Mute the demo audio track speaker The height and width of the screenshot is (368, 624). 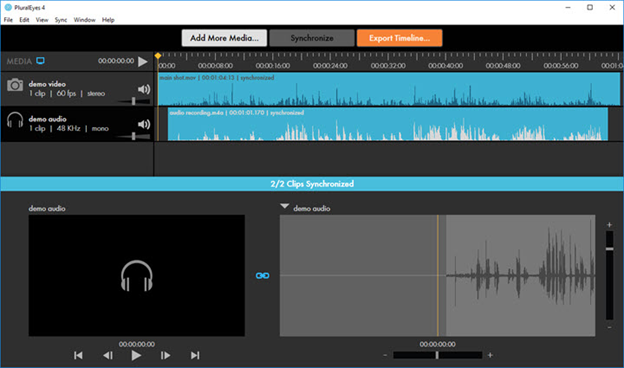pyautogui.click(x=144, y=124)
